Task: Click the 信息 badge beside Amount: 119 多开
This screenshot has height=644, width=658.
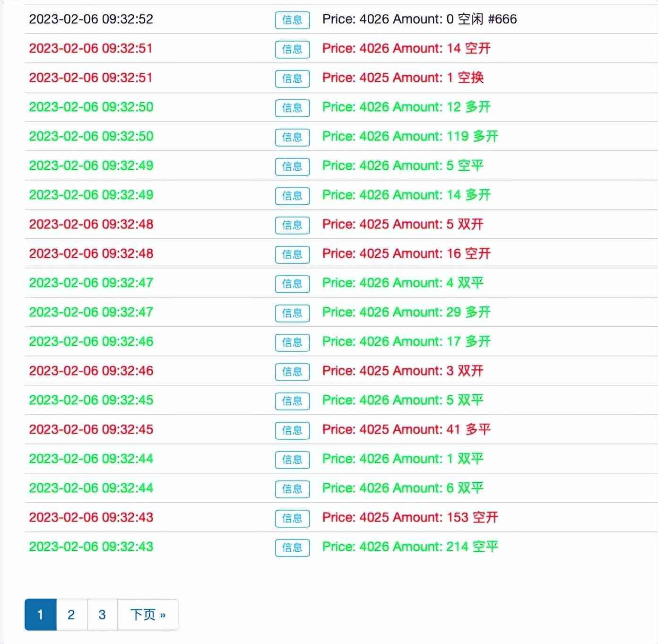Action: pyautogui.click(x=292, y=137)
